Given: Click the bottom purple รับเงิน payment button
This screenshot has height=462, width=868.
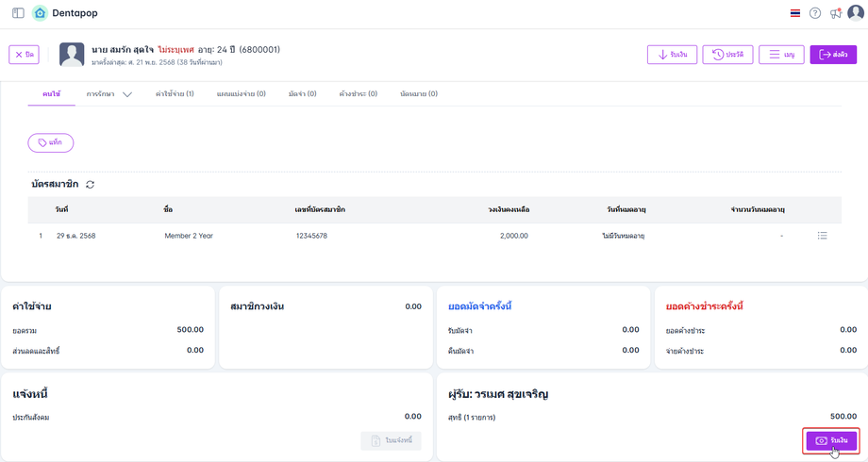Looking at the screenshot, I should pyautogui.click(x=831, y=440).
